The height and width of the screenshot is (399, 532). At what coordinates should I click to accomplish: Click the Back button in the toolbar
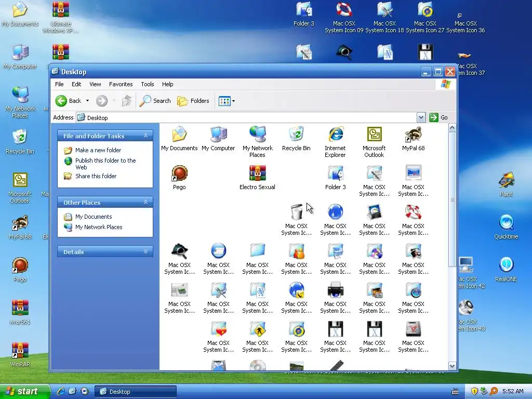pyautogui.click(x=68, y=101)
